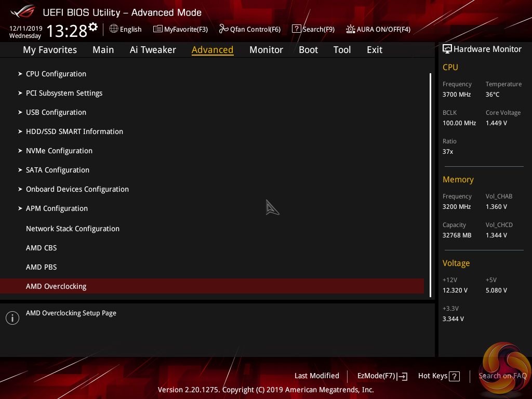532x399 pixels.
Task: Click the Vol_CHCD 1.344 V value
Action: point(496,235)
